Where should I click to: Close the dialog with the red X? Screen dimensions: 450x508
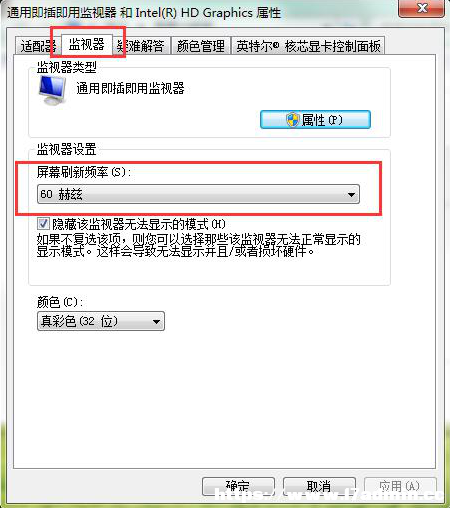(x=422, y=8)
